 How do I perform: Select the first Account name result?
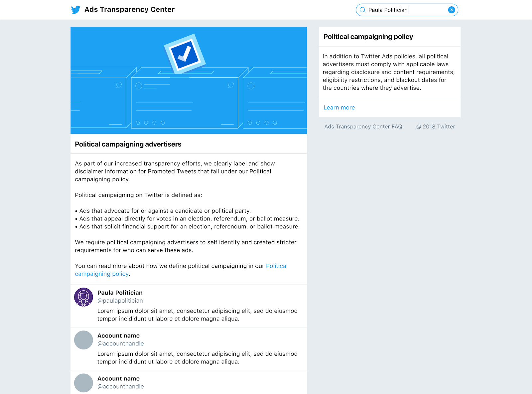pos(118,335)
